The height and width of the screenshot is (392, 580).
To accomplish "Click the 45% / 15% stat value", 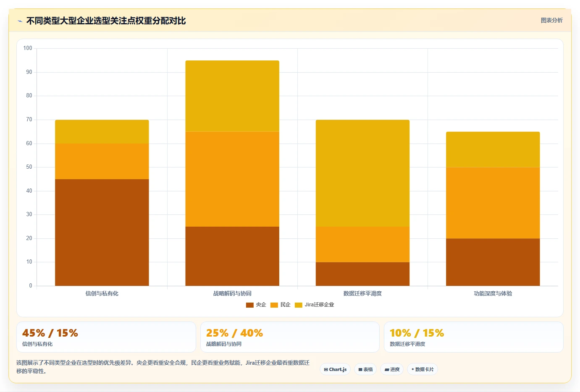I will pyautogui.click(x=50, y=333).
